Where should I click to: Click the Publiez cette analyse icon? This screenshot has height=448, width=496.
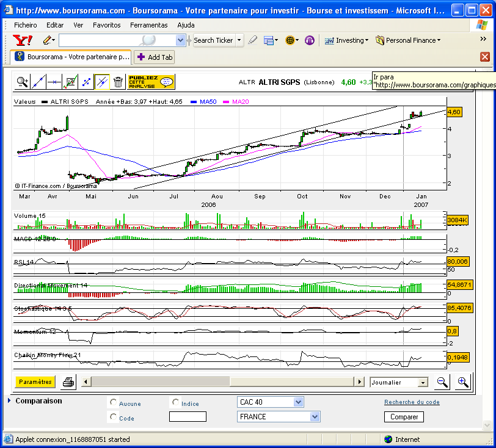pyautogui.click(x=151, y=82)
